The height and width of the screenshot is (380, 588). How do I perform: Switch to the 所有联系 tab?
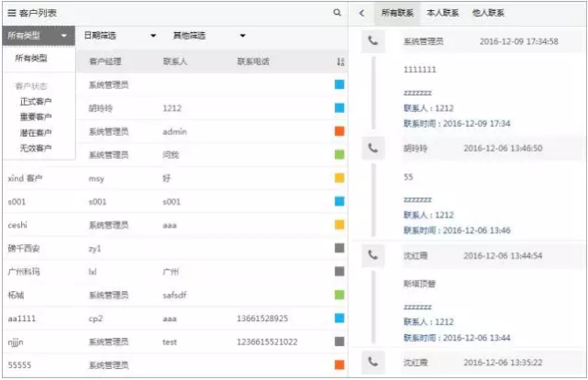397,13
